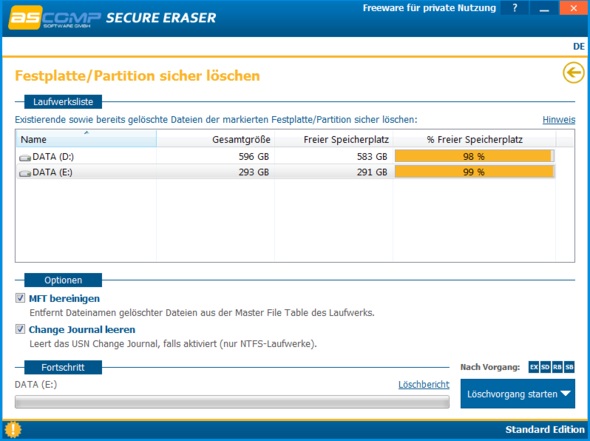
Task: Sort by Freier Speicherplatz column header
Action: click(x=334, y=139)
